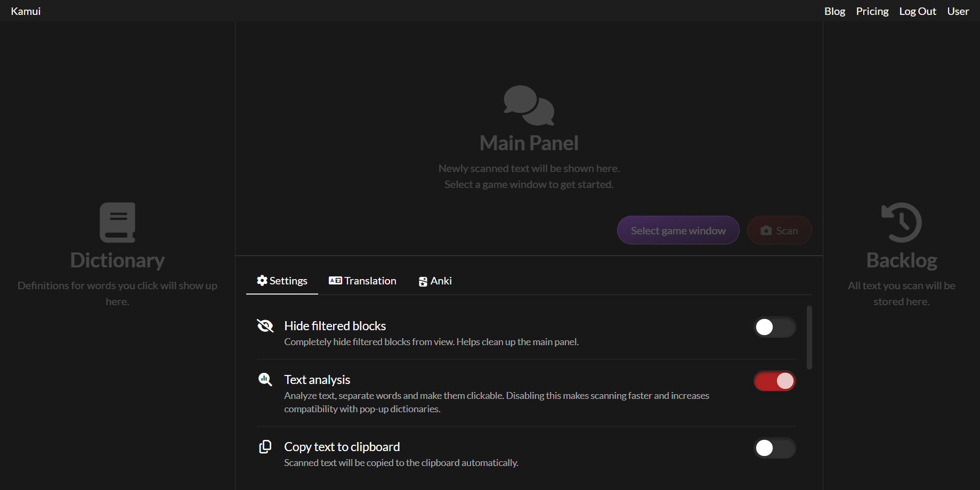
Task: Click the camera icon on the Scan button
Action: pyautogui.click(x=766, y=231)
